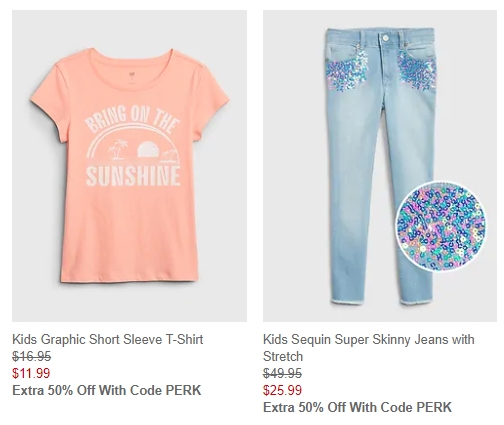The height and width of the screenshot is (425, 504).
Task: Click the $11.99 sale price
Action: click(x=31, y=373)
